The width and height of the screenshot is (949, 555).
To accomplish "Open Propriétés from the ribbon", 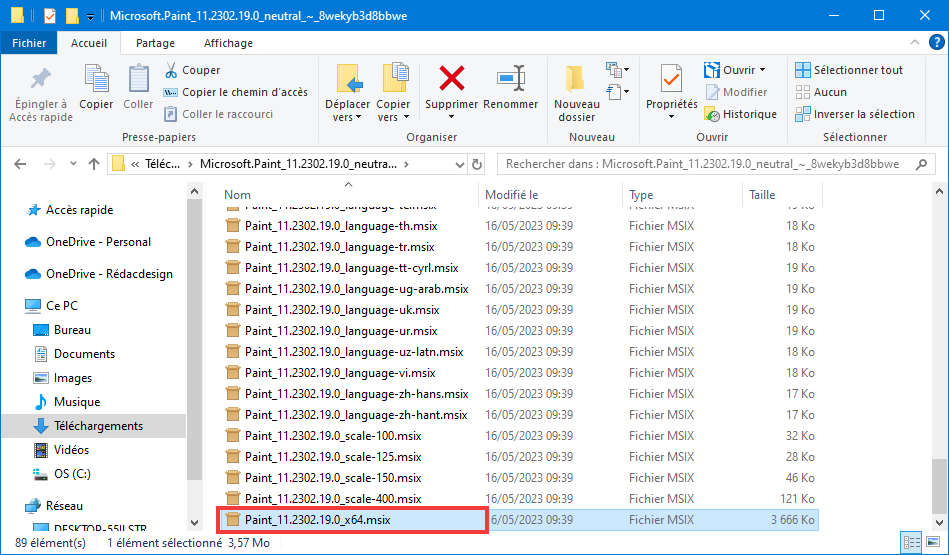I will [x=671, y=91].
